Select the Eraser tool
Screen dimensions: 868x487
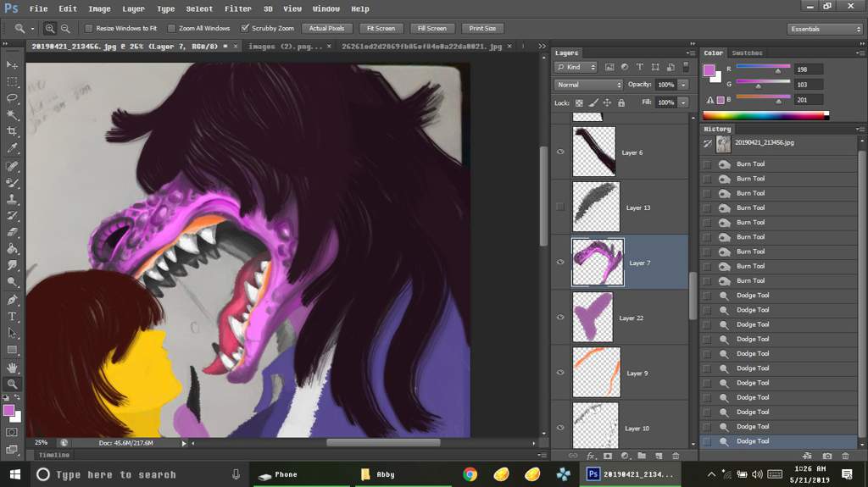coord(12,232)
